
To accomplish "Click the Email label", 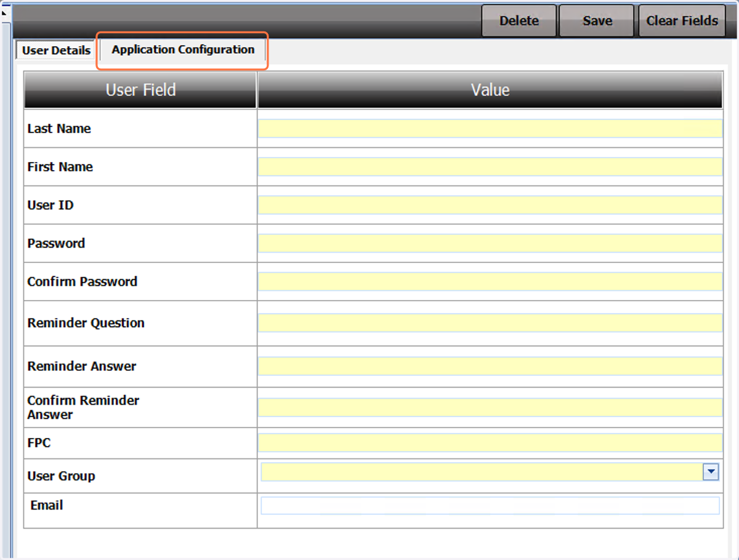I will [x=47, y=505].
